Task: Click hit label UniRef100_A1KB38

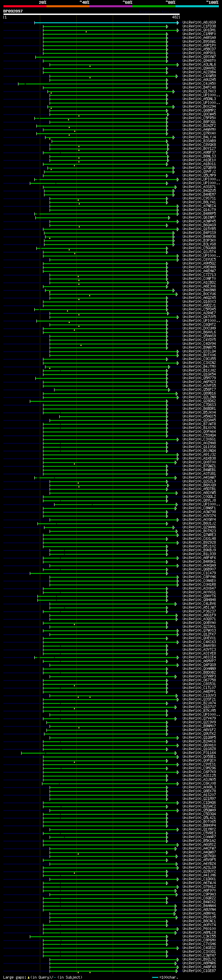Action: (199, 459)
